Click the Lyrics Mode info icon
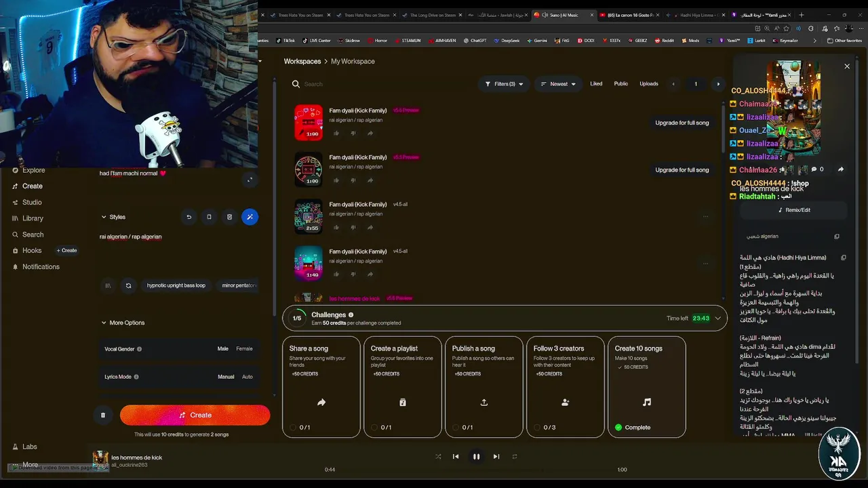Screen dimensions: 868x488 (x=136, y=377)
